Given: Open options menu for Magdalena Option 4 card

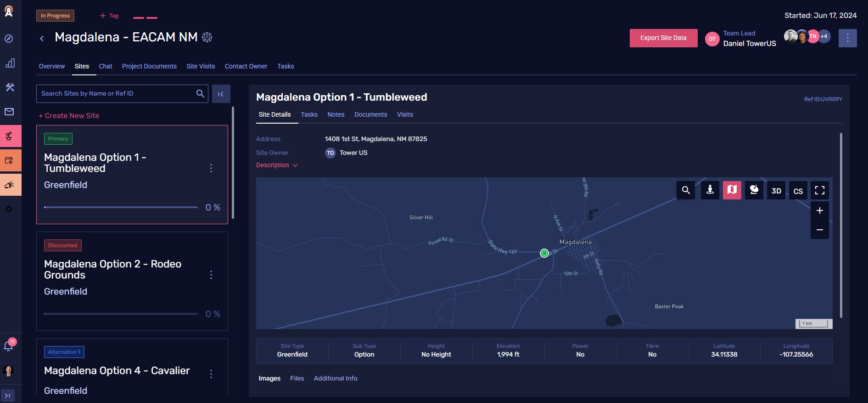Looking at the screenshot, I should click(211, 374).
